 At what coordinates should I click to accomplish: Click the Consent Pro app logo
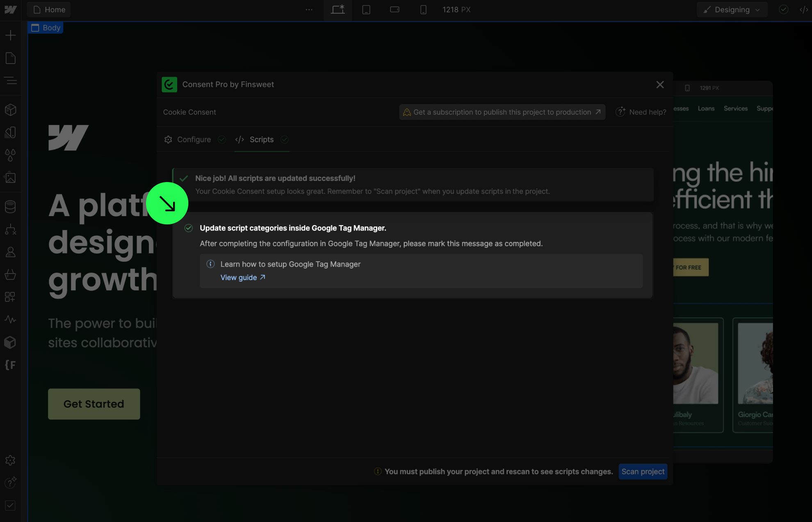169,84
